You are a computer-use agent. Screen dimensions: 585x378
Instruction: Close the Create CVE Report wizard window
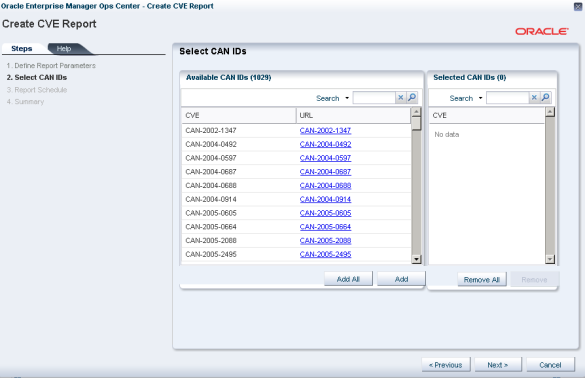578,6
